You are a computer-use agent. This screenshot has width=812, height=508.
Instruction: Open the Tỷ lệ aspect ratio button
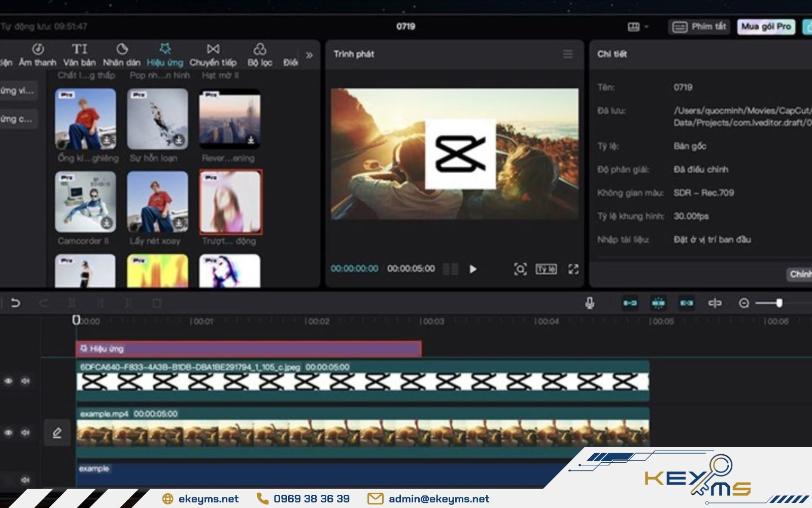[546, 269]
